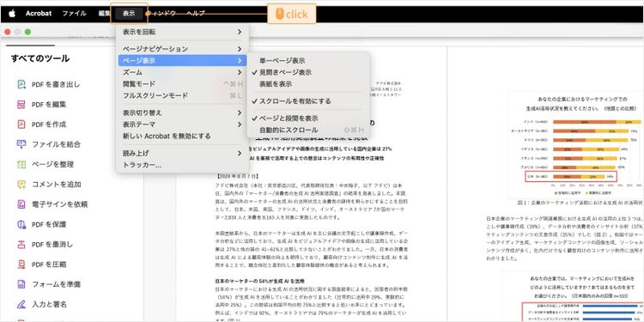Open the 表示 menu in menu bar
Viewport: 644px width, 322px height.
pos(129,14)
